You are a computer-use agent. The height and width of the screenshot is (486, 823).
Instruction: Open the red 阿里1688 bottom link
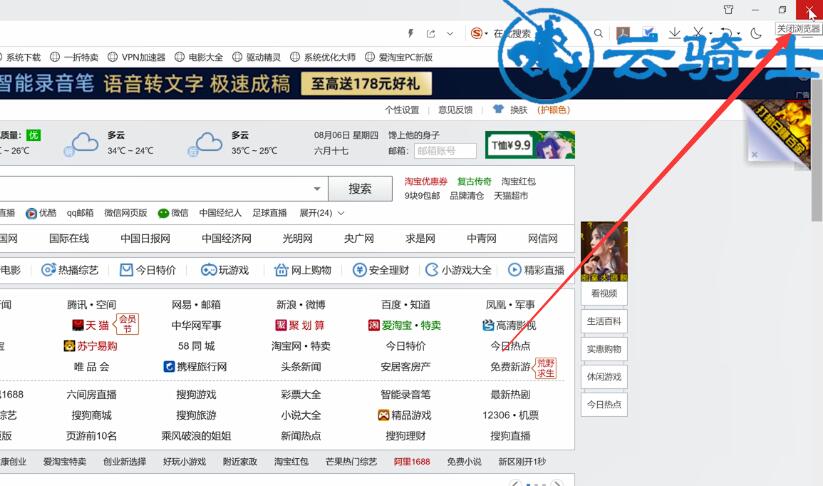pos(412,462)
